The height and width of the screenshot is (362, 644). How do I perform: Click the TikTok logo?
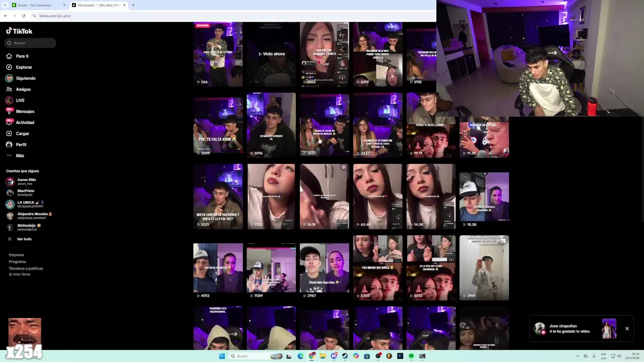point(19,31)
